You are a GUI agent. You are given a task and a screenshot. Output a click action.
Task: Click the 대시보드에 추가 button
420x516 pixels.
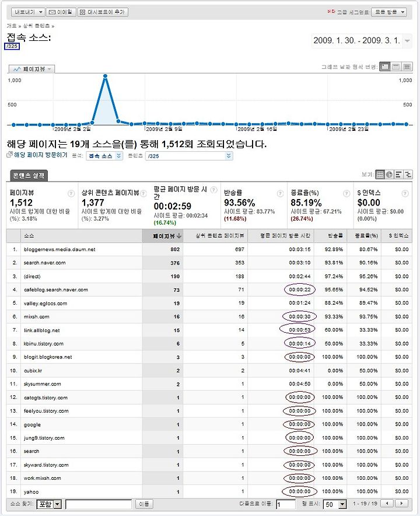coord(103,12)
